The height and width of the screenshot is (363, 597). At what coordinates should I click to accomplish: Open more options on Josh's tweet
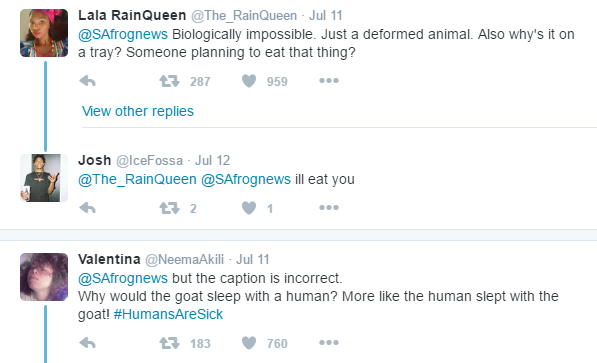329,208
